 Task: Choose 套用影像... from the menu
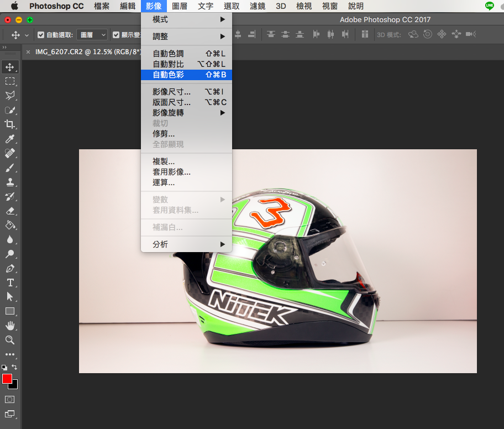(186, 172)
